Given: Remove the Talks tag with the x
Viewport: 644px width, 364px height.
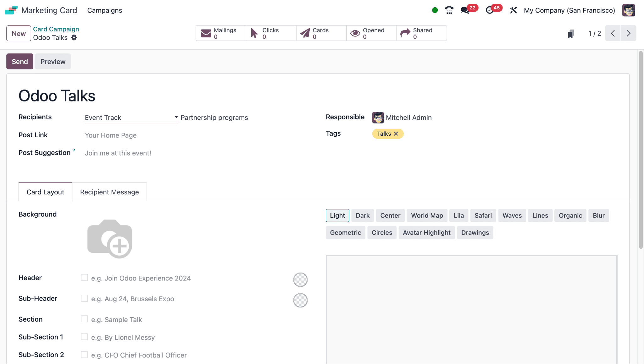Looking at the screenshot, I should [396, 134].
